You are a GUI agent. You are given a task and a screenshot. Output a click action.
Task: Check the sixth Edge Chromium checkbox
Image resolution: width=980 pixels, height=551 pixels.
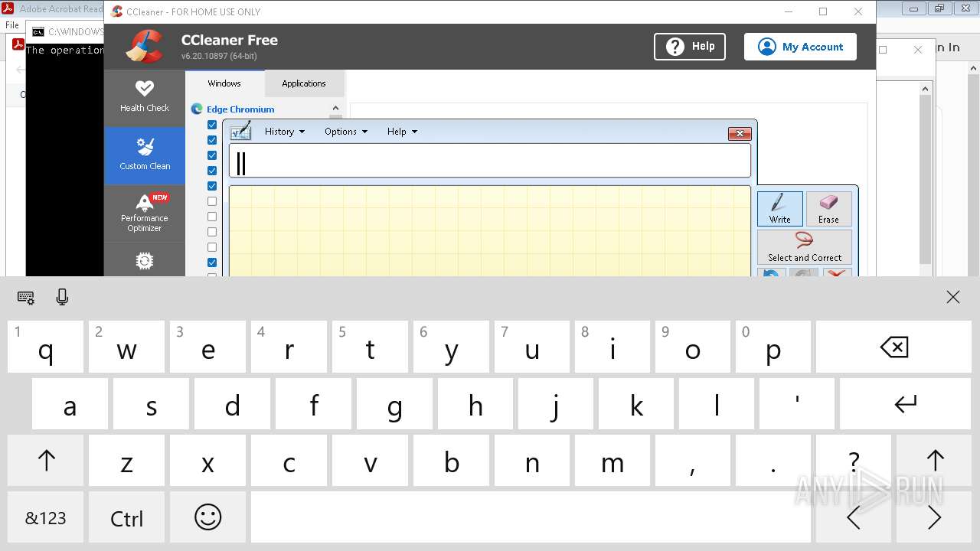212,201
